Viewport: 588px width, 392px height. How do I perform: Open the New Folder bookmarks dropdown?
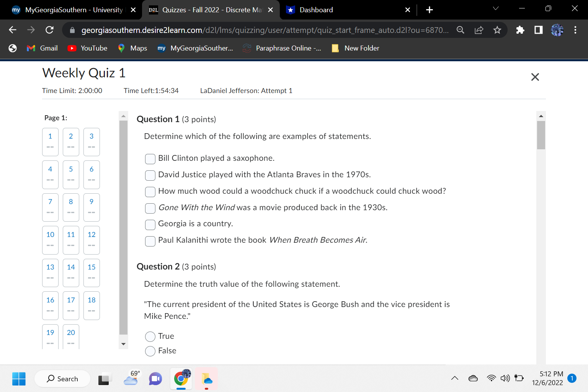[355, 48]
